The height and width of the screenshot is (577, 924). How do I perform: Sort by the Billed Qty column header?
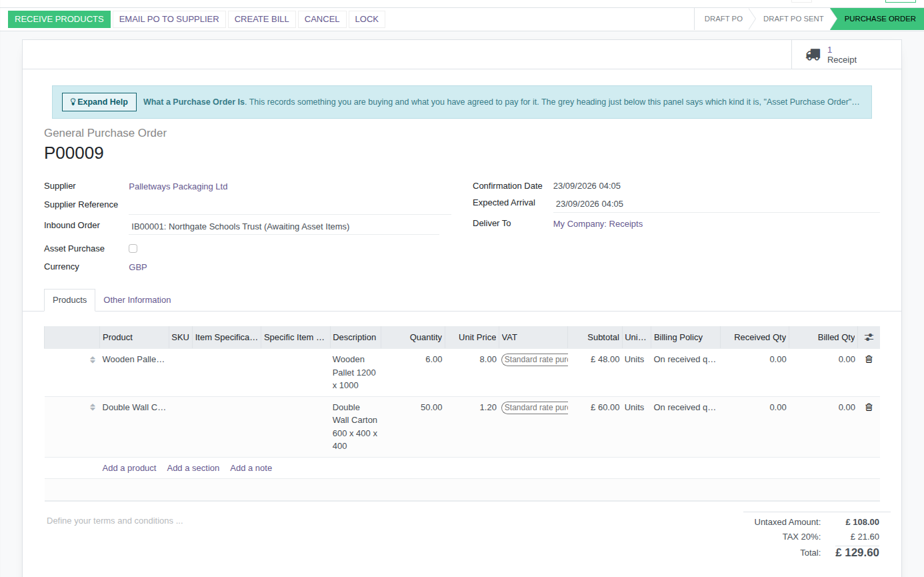[x=823, y=338]
